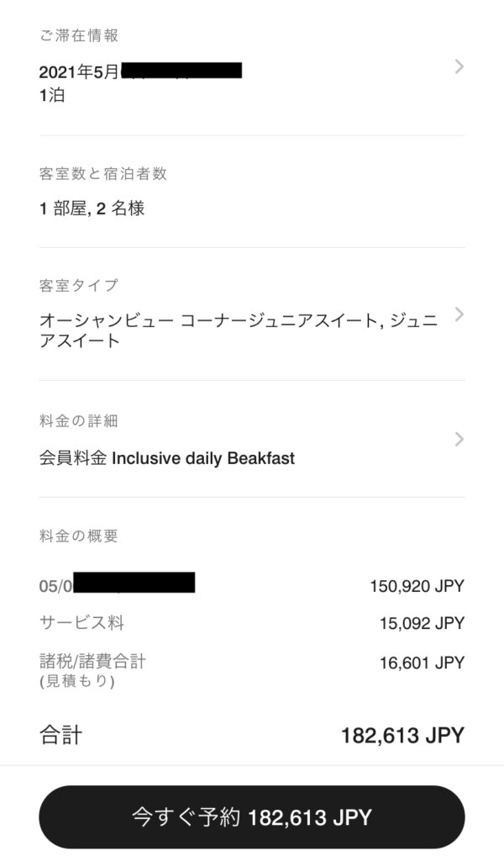Screen dimensions: 504x861
Task: Tap the 15,092 JPY service charge amount
Action: (x=422, y=623)
